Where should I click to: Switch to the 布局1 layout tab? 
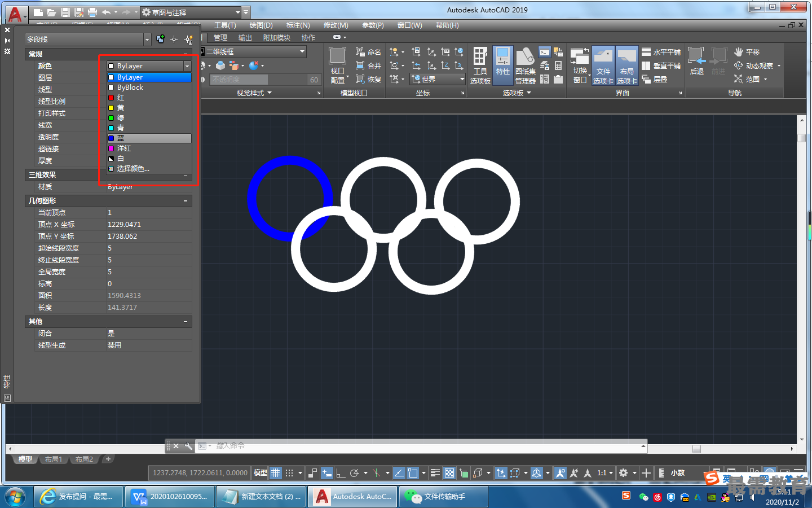(x=54, y=459)
